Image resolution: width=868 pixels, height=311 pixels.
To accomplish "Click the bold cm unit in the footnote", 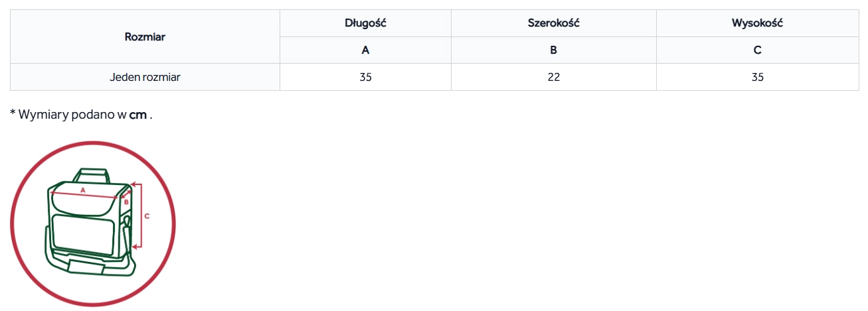I will tap(138, 115).
